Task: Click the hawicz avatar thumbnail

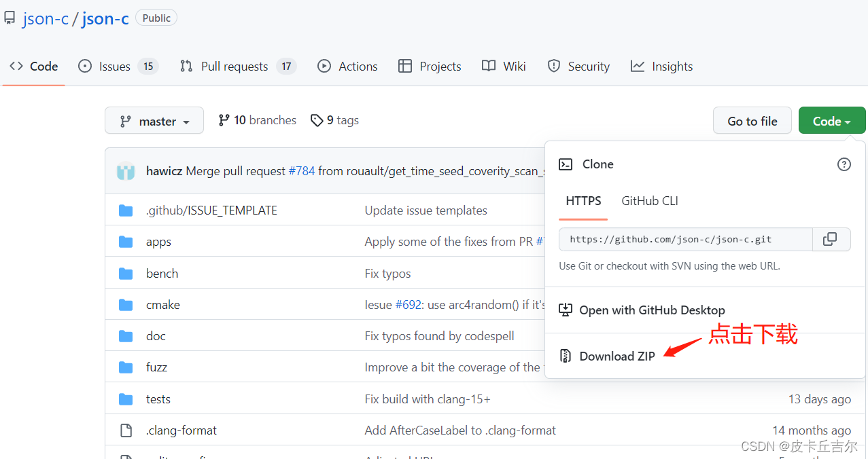Action: pos(126,171)
